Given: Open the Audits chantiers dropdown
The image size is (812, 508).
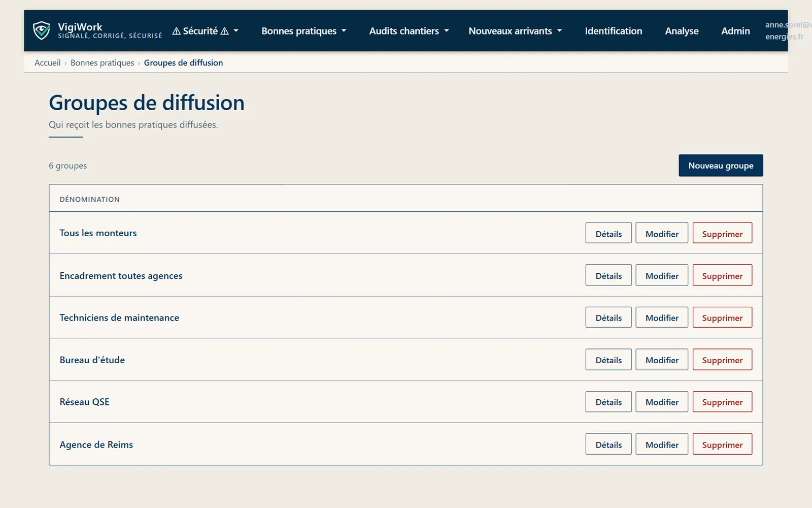Looking at the screenshot, I should 409,31.
